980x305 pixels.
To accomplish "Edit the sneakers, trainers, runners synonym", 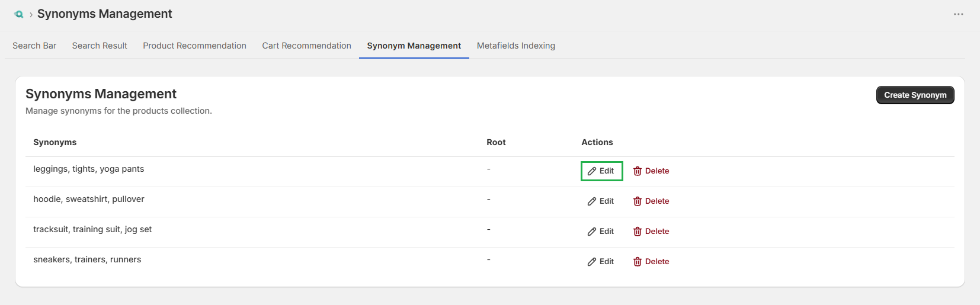I will point(601,262).
